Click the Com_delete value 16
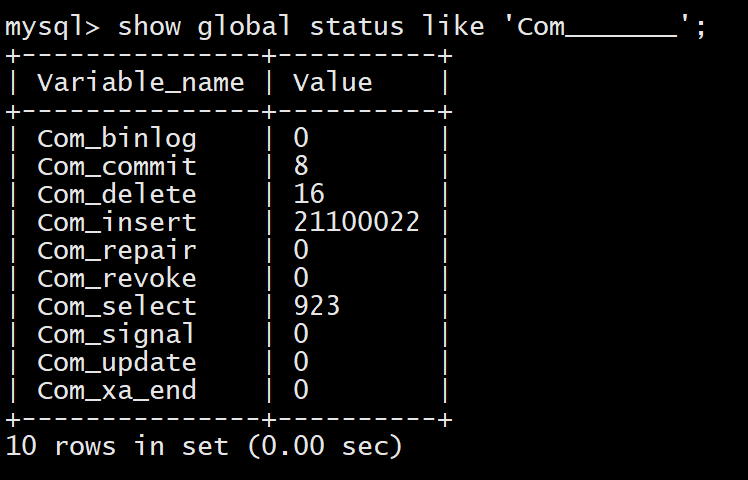 tap(309, 194)
